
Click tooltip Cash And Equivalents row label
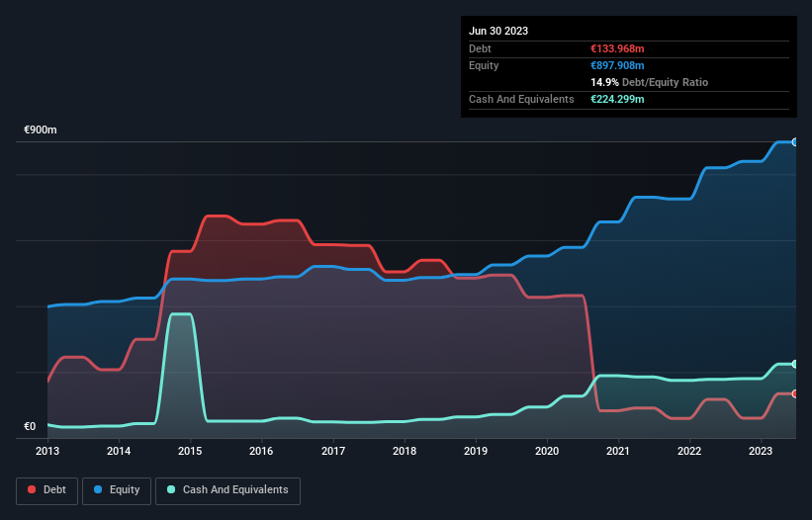[x=521, y=99]
